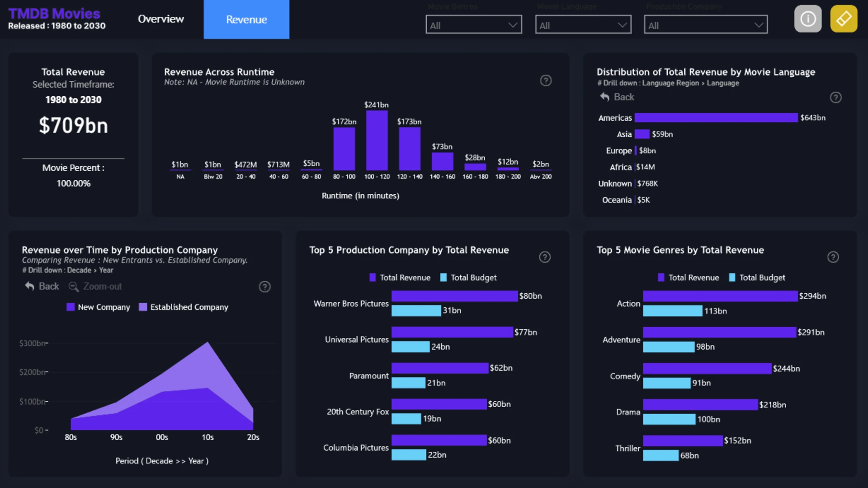Click Columbia Pictures total budget bar
The height and width of the screenshot is (488, 868).
(x=409, y=455)
